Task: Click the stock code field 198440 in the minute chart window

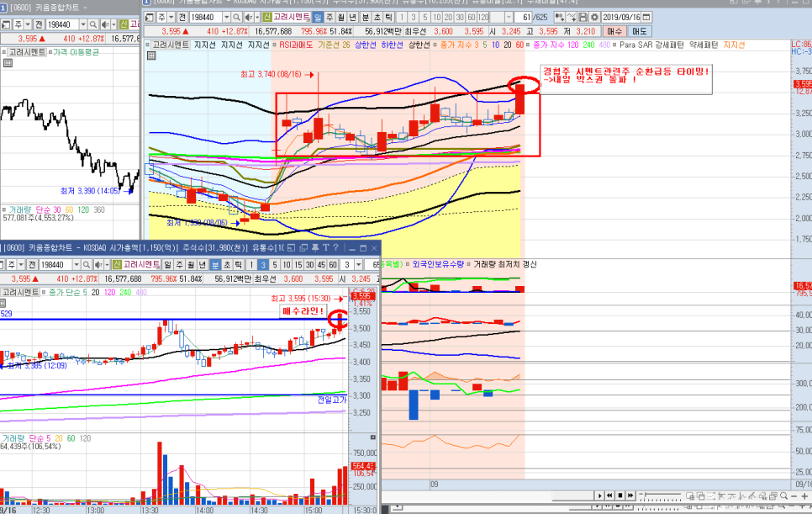Action: 56,264
